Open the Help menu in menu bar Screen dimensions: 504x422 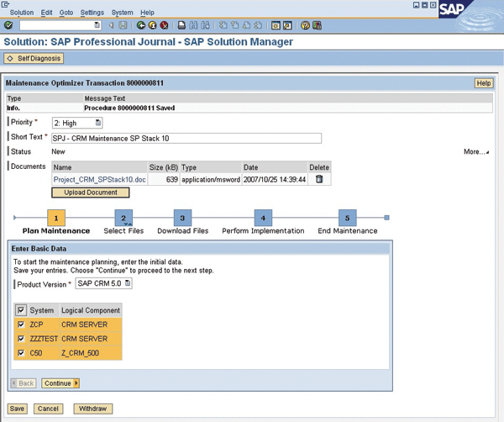(147, 13)
